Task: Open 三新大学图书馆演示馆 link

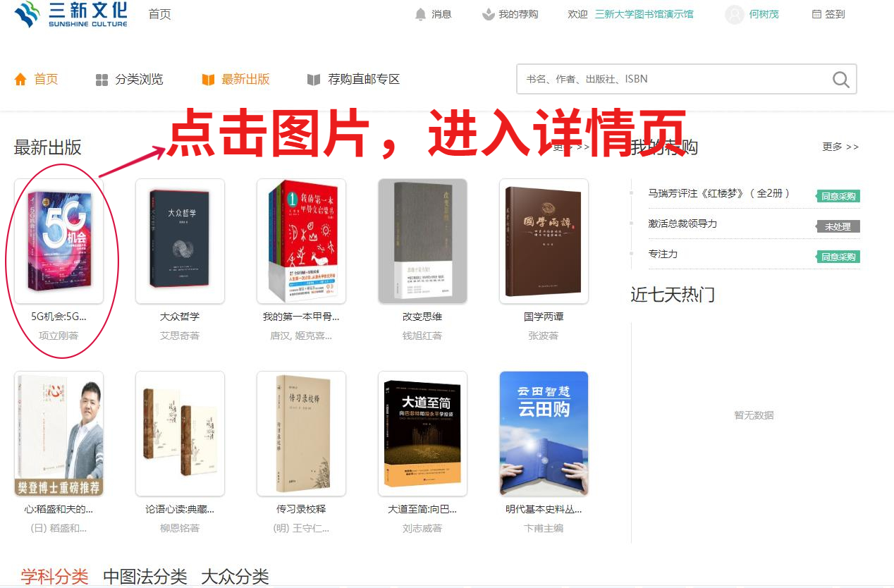Action: 644,14
